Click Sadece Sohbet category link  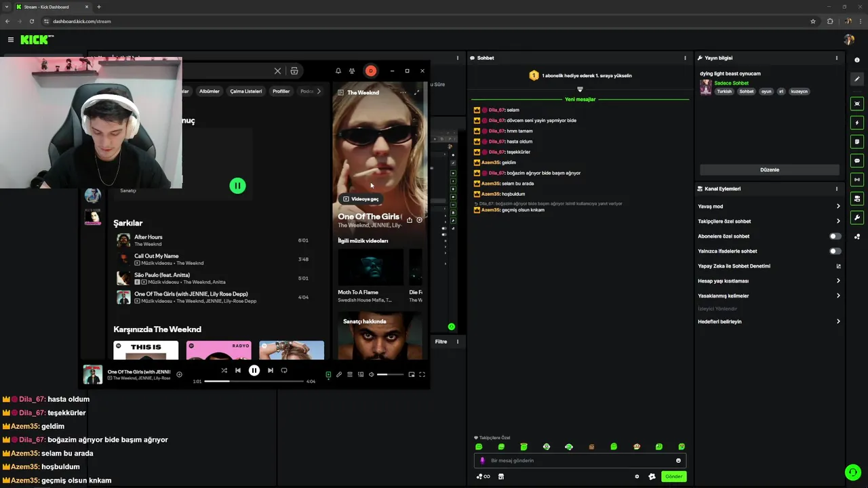(x=731, y=83)
